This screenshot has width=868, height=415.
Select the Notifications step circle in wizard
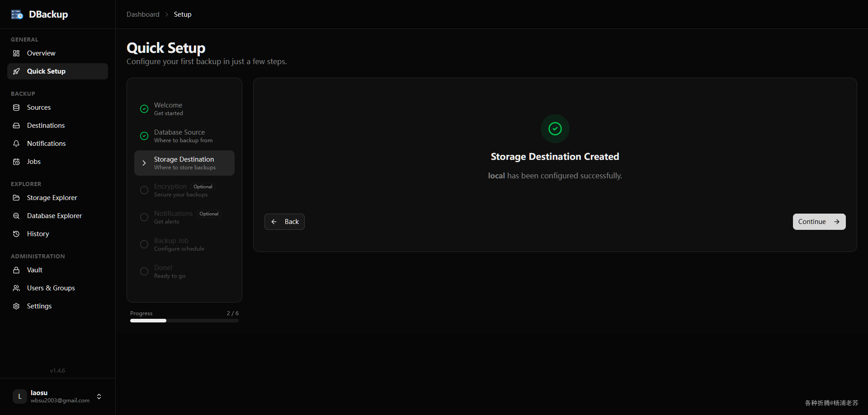pos(144,217)
